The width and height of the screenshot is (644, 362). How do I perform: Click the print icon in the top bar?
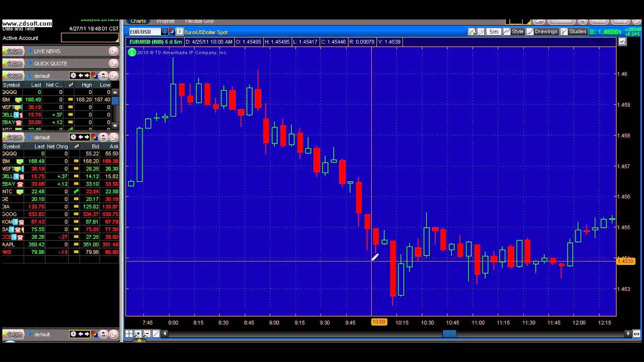click(583, 21)
